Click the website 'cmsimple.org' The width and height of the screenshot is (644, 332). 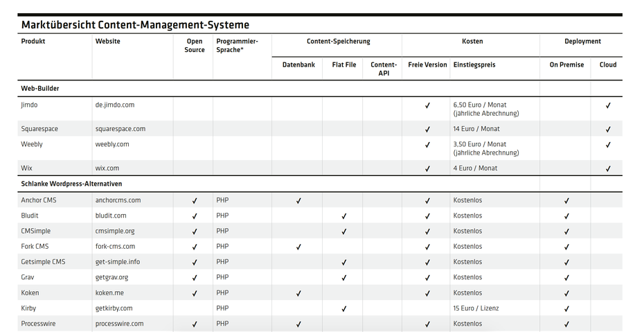point(115,231)
